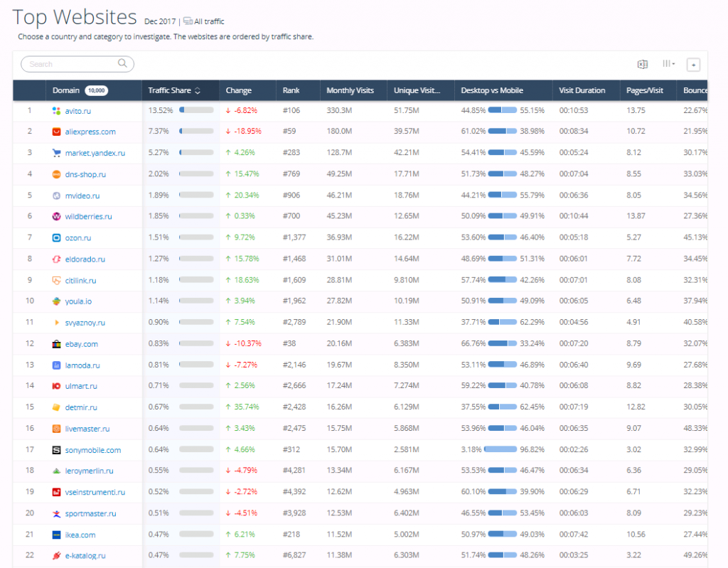Open the ozon.ru domain link
This screenshot has height=568, width=728.
(79, 238)
